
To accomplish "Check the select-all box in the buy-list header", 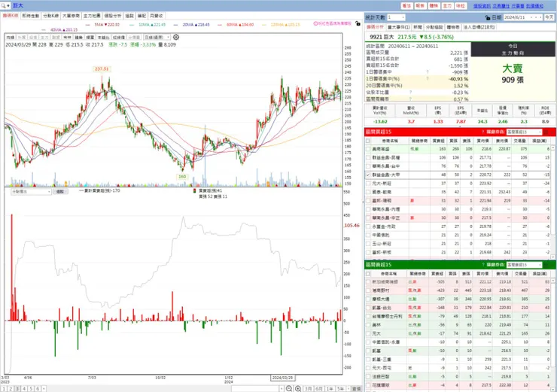I will pyautogui.click(x=367, y=141).
